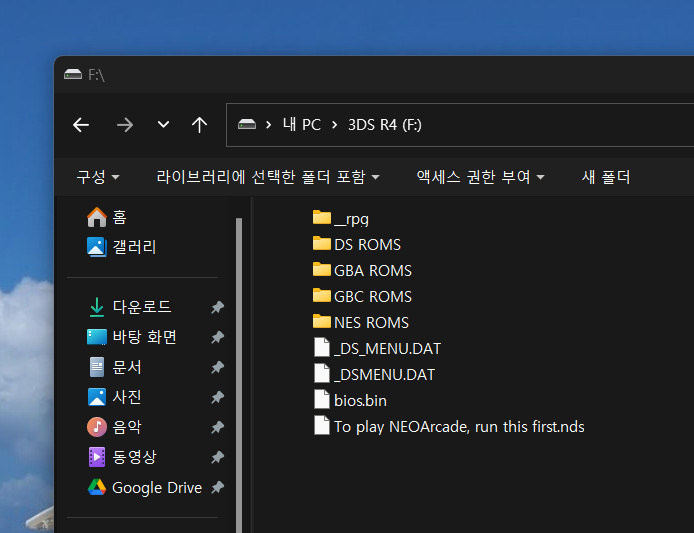Click pin icon next to 동영상
Screen dimensions: 694x533
point(217,457)
